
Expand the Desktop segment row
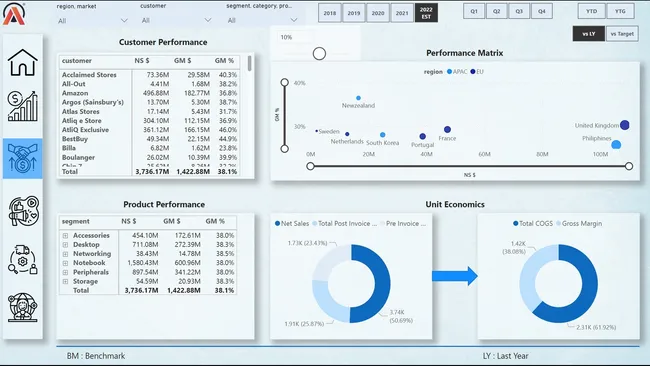(65, 245)
